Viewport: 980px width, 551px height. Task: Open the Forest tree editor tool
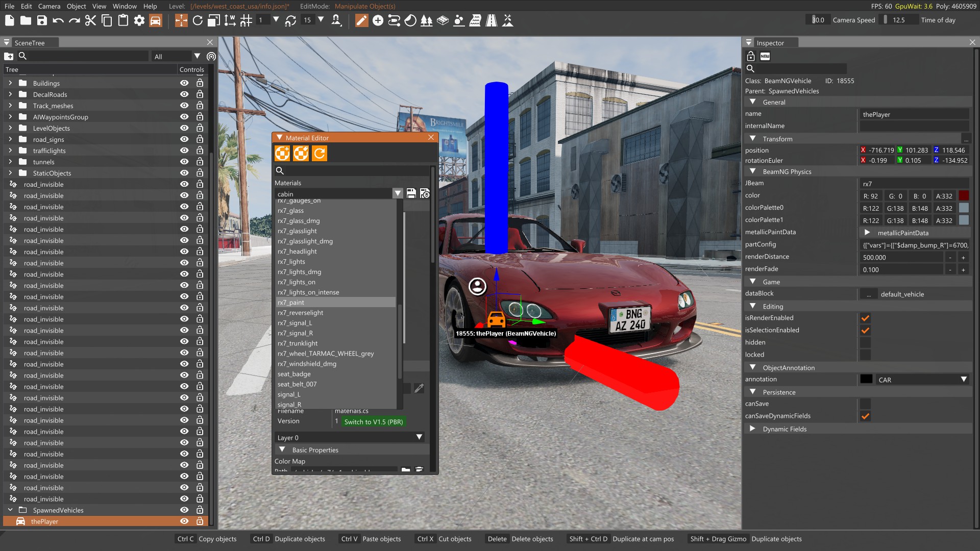coord(426,20)
